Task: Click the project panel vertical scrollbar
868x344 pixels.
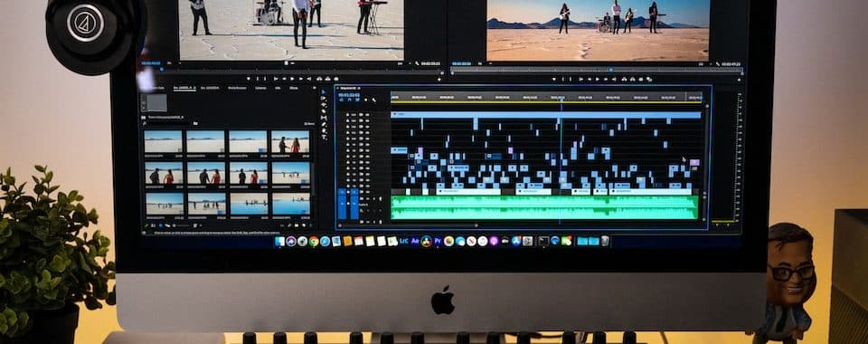Action: pyautogui.click(x=312, y=178)
